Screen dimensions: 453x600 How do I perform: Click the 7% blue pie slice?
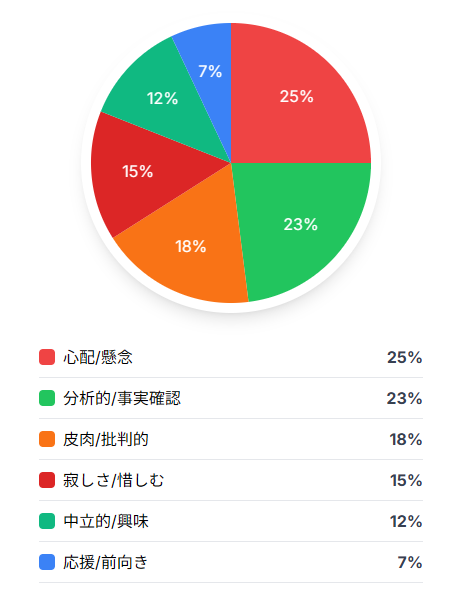pyautogui.click(x=210, y=71)
